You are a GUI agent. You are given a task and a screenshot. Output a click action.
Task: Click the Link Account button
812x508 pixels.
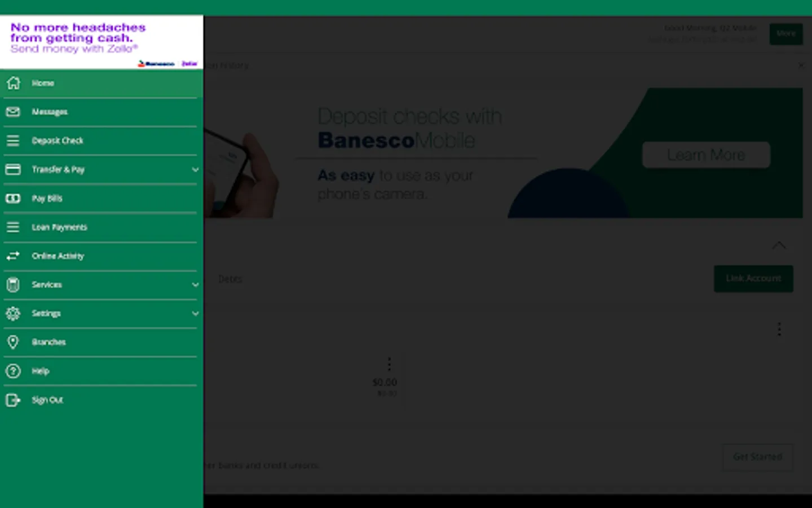[x=753, y=278]
